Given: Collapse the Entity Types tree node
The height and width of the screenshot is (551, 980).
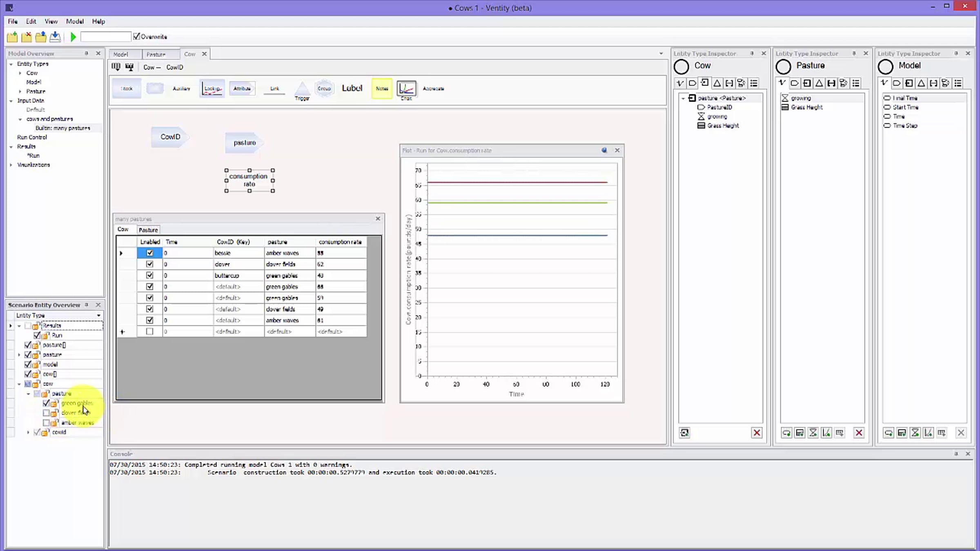Looking at the screenshot, I should 11,64.
